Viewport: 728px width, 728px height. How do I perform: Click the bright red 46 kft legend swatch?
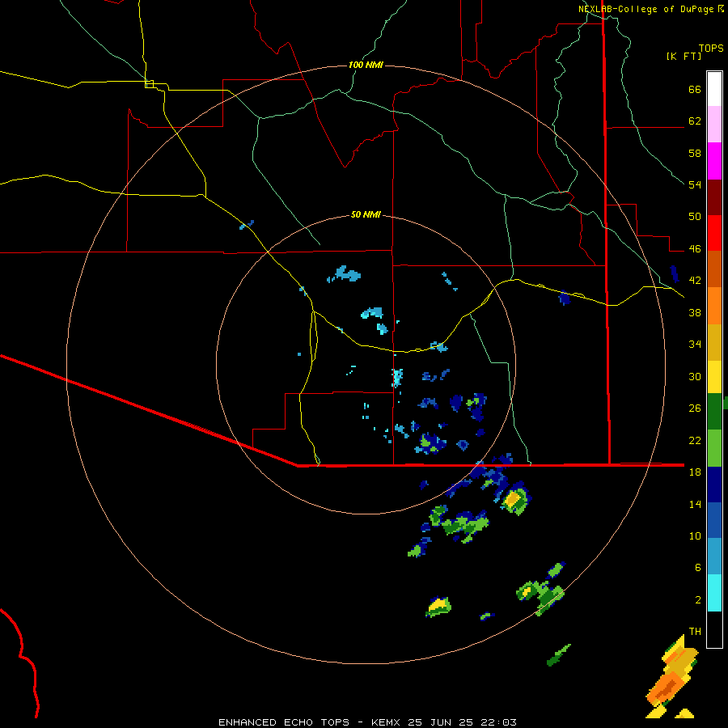(714, 233)
